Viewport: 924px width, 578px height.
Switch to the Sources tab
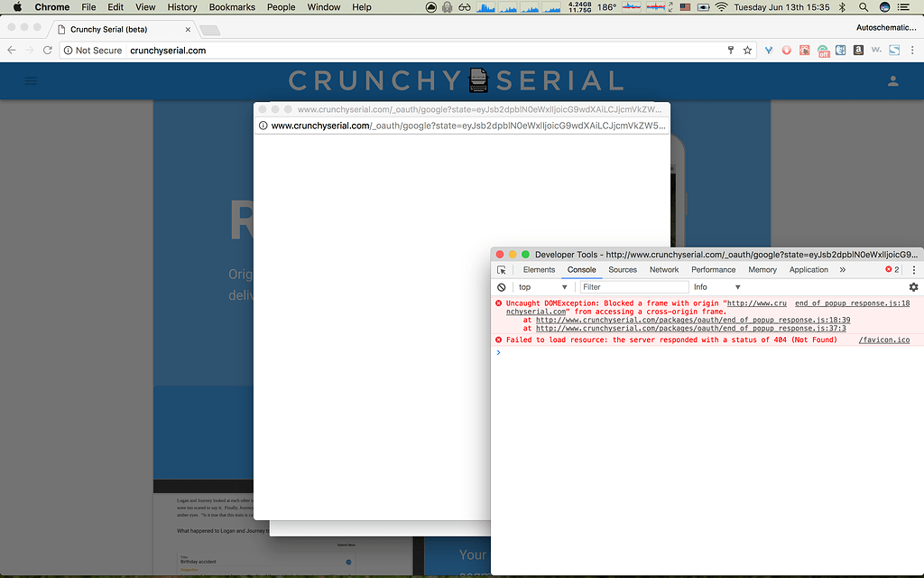(x=623, y=269)
